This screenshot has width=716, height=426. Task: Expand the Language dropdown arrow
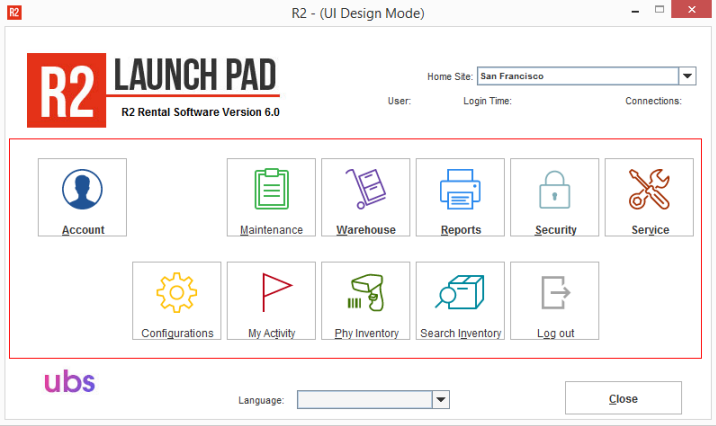point(441,400)
